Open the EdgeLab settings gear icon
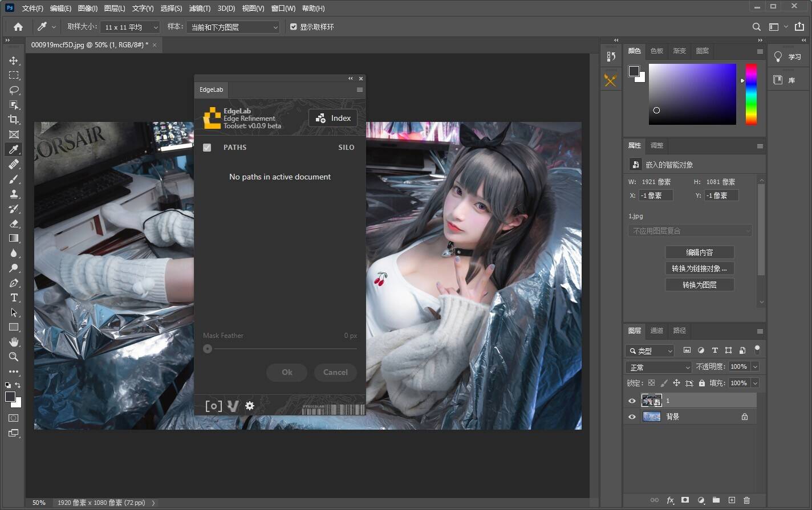The height and width of the screenshot is (510, 812). tap(250, 406)
